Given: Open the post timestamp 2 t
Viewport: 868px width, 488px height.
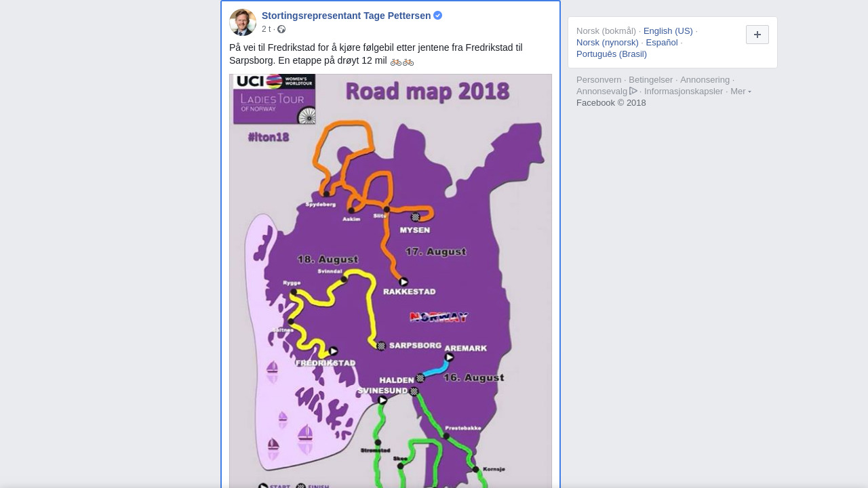Looking at the screenshot, I should pyautogui.click(x=266, y=29).
